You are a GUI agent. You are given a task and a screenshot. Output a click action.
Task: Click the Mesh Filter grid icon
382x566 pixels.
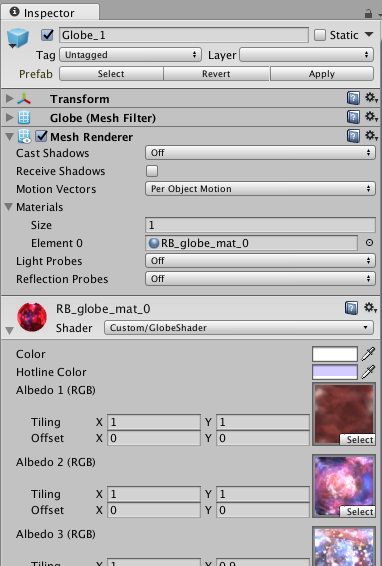click(x=24, y=118)
